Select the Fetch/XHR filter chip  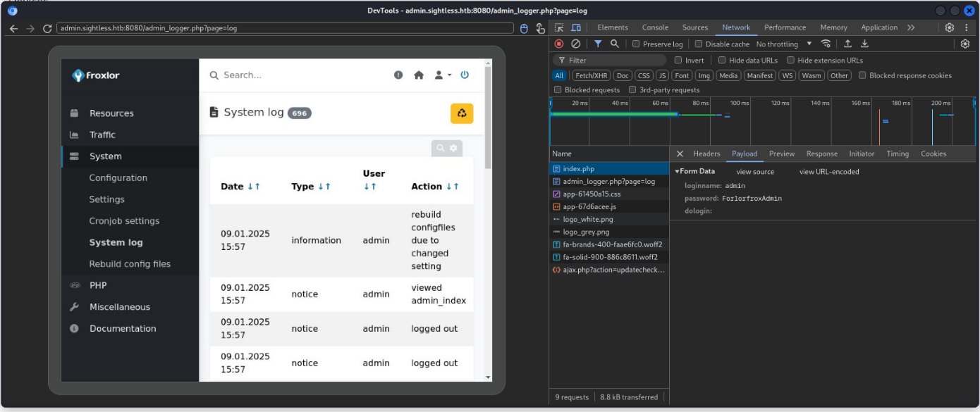(591, 75)
